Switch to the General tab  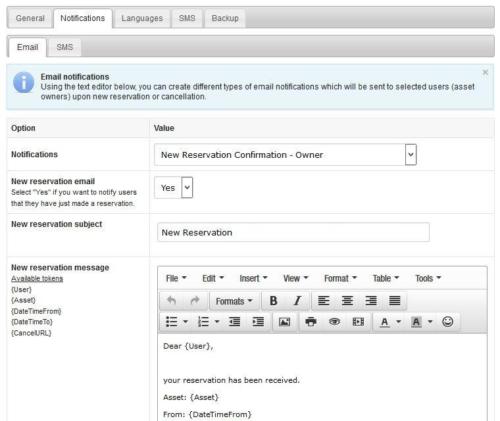pyautogui.click(x=30, y=18)
